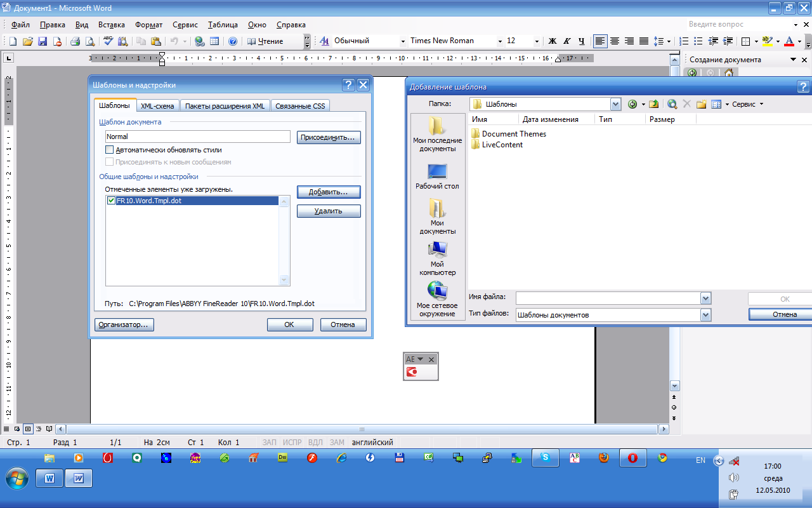Image resolution: width=812 pixels, height=508 pixels.
Task: Apply italic with the К button
Action: tap(567, 41)
